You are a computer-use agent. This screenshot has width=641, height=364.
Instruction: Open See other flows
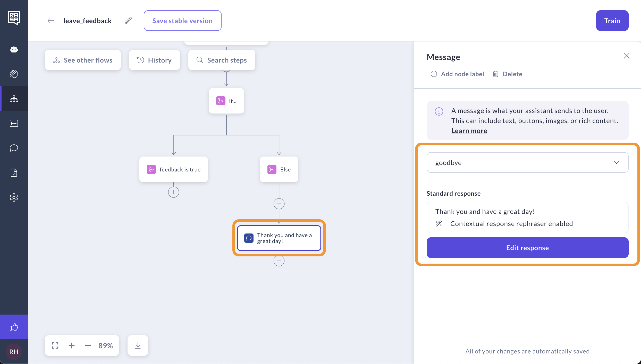tap(83, 60)
